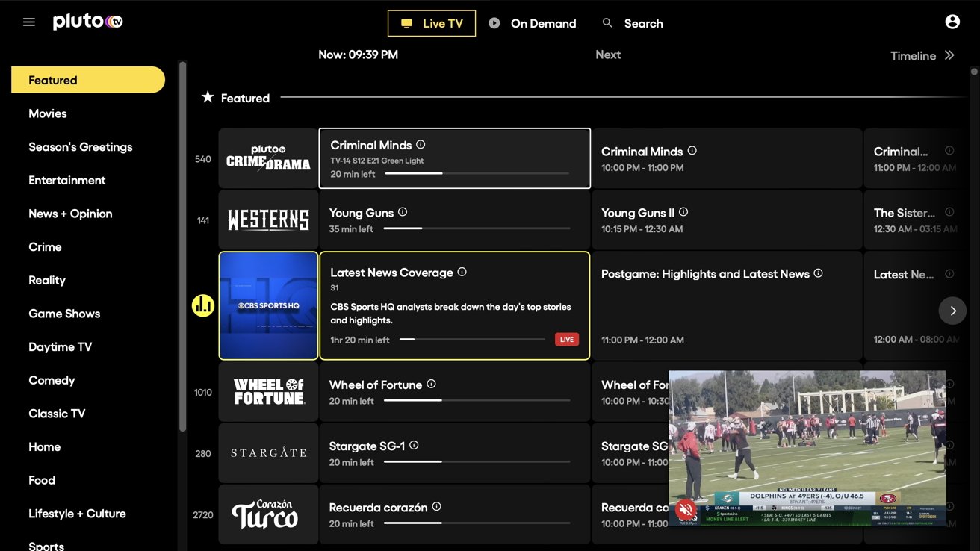Click Wheel of Fortune progress bar
This screenshot has width=980, height=551.
[477, 400]
